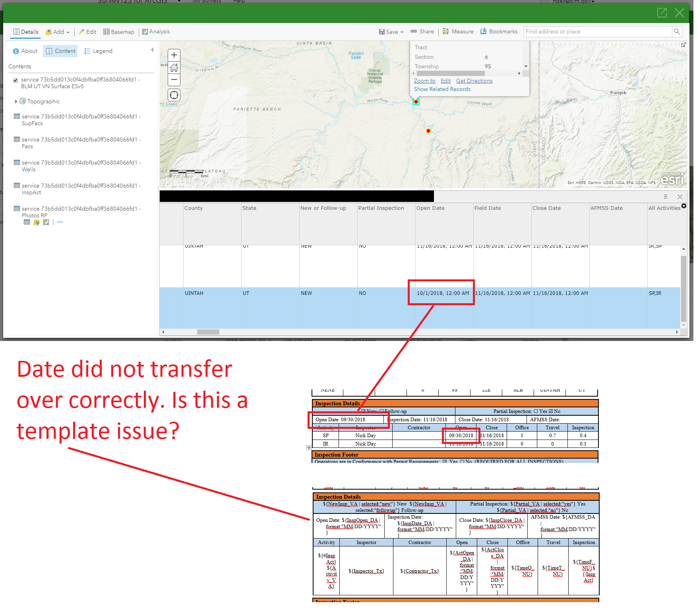Select the SupFacs table
697x616 pixels.
[x=81, y=120]
